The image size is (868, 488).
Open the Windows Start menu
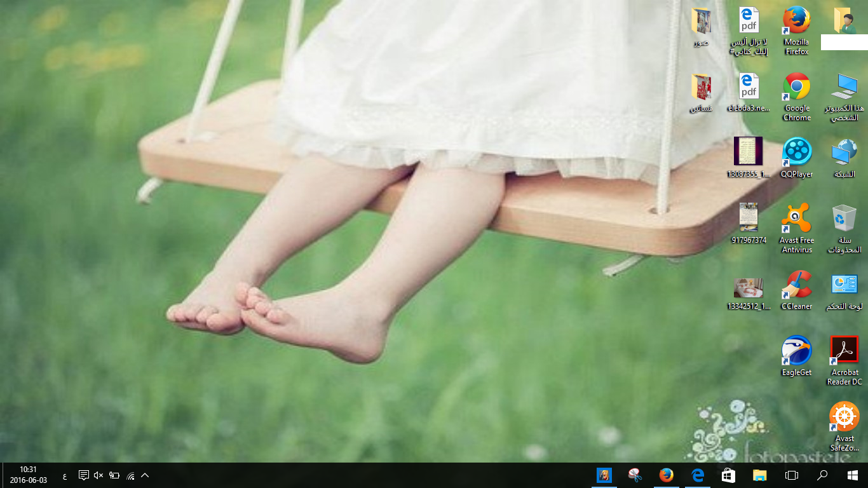tap(852, 475)
